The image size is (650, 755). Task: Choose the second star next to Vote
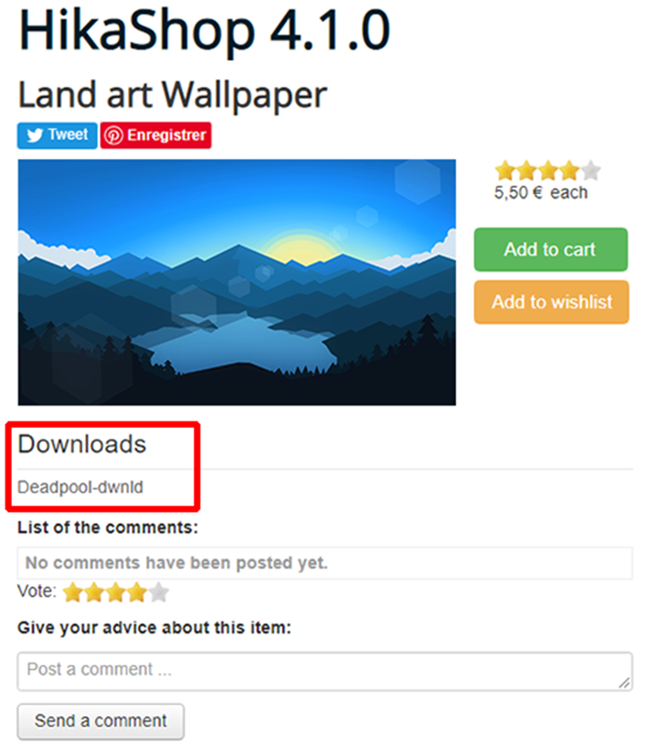click(x=94, y=592)
